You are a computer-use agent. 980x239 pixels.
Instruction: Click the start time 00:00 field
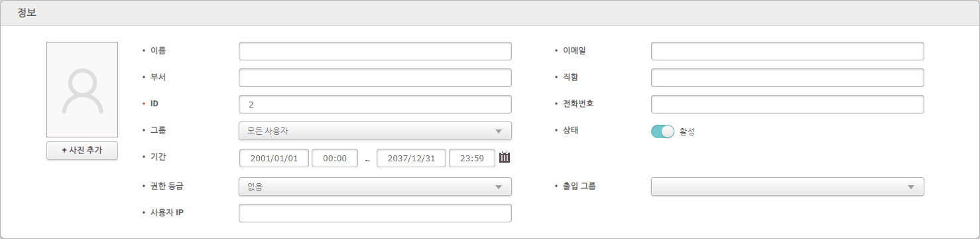335,158
